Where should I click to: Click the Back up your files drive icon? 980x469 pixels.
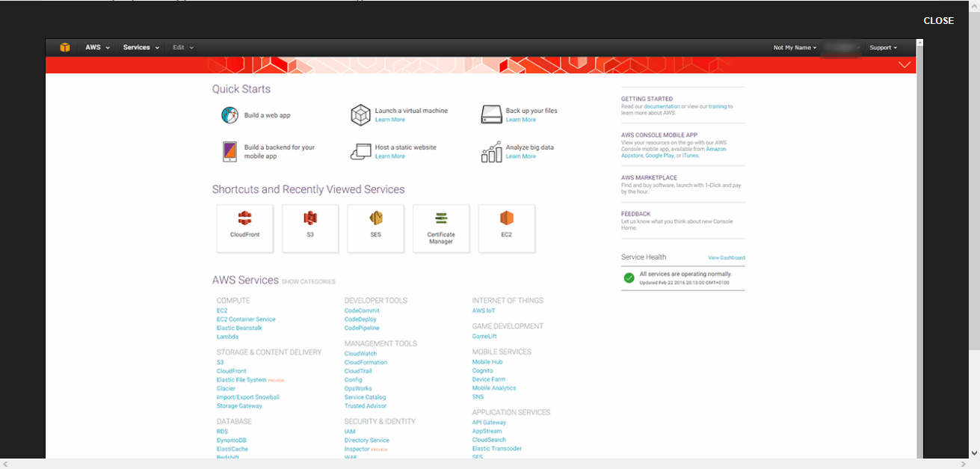pyautogui.click(x=491, y=115)
